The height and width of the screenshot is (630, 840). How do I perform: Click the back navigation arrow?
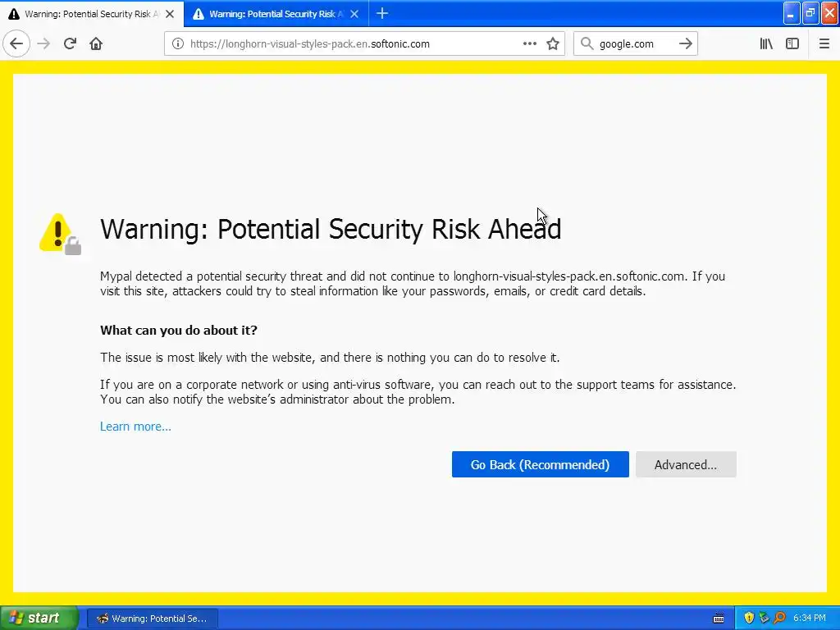coord(16,44)
